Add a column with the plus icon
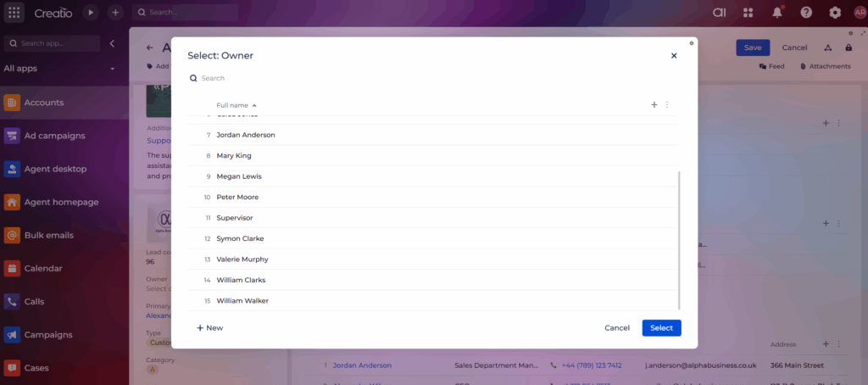868x385 pixels. tap(654, 105)
